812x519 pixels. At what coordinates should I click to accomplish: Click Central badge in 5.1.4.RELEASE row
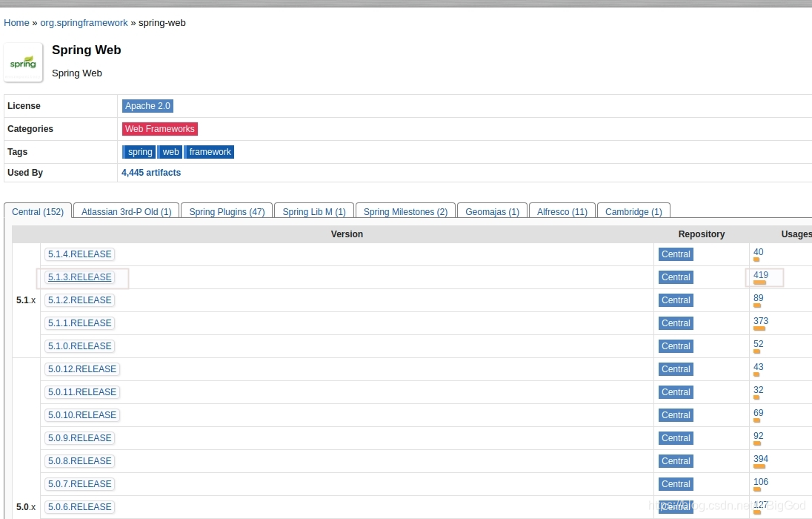(676, 254)
